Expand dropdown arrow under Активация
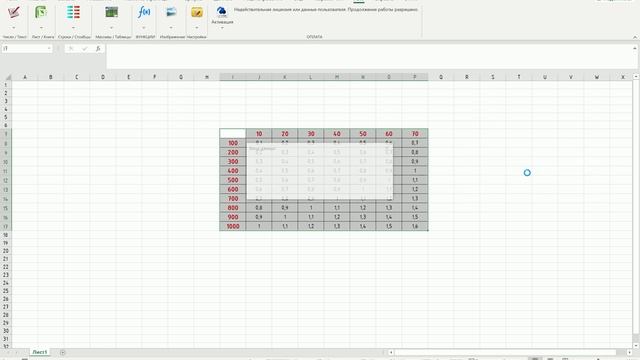Image resolution: width=640 pixels, height=360 pixels. [222, 28]
